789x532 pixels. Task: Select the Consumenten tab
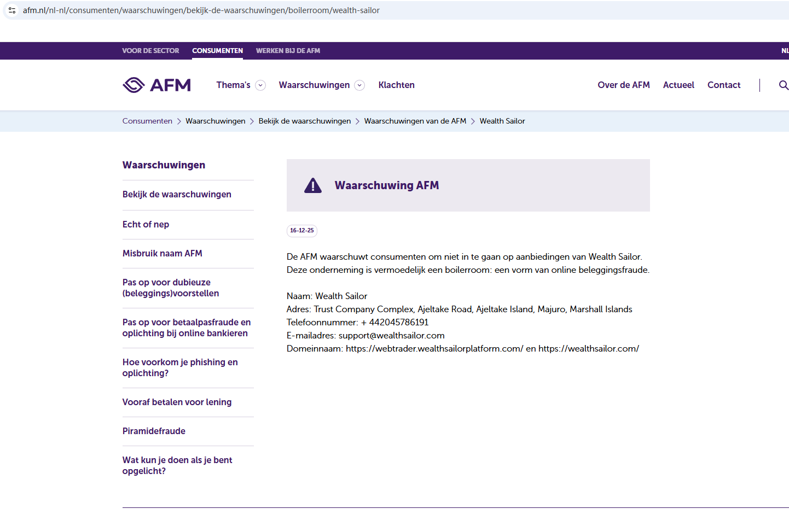(217, 51)
